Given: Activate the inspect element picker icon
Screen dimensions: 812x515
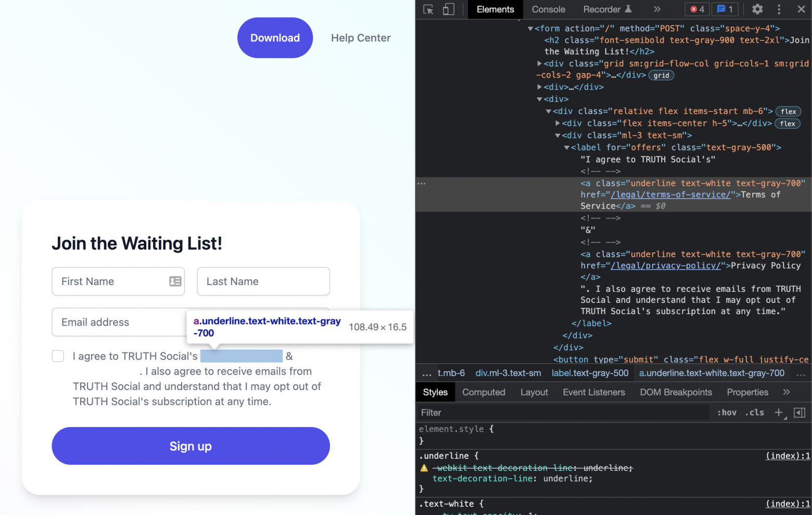Looking at the screenshot, I should coord(428,9).
